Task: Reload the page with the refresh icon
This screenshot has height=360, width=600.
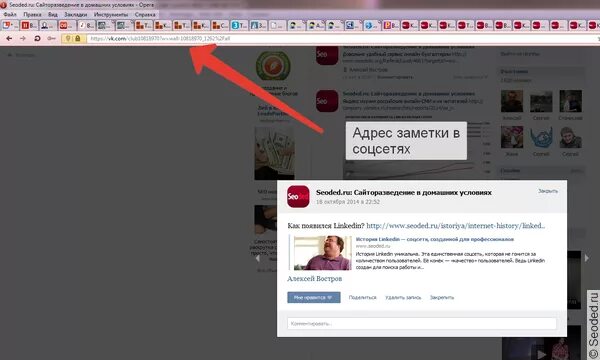Action: [x=37, y=38]
